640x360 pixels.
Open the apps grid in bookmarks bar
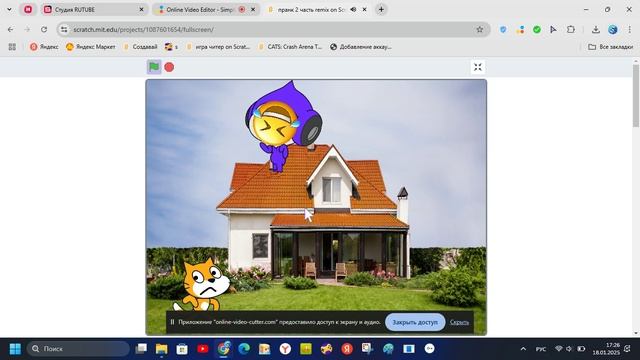(12, 47)
